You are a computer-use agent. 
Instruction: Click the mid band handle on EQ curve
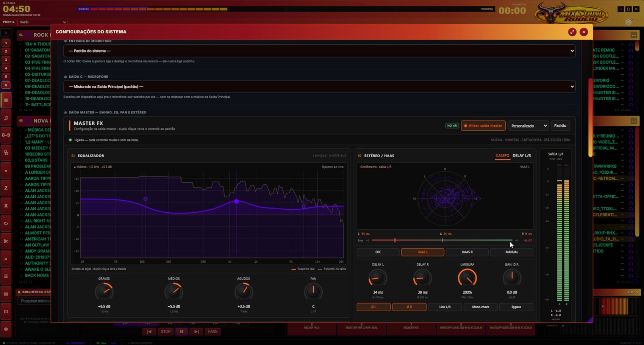pyautogui.click(x=236, y=202)
